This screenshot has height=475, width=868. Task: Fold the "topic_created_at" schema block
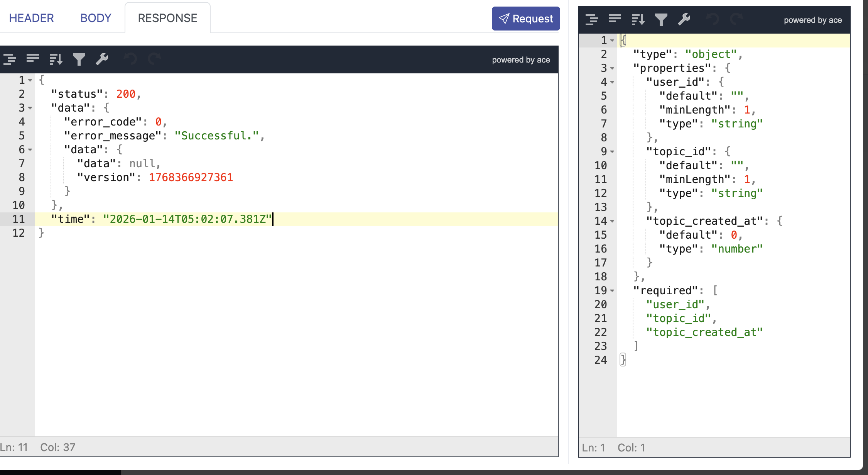[x=612, y=221]
